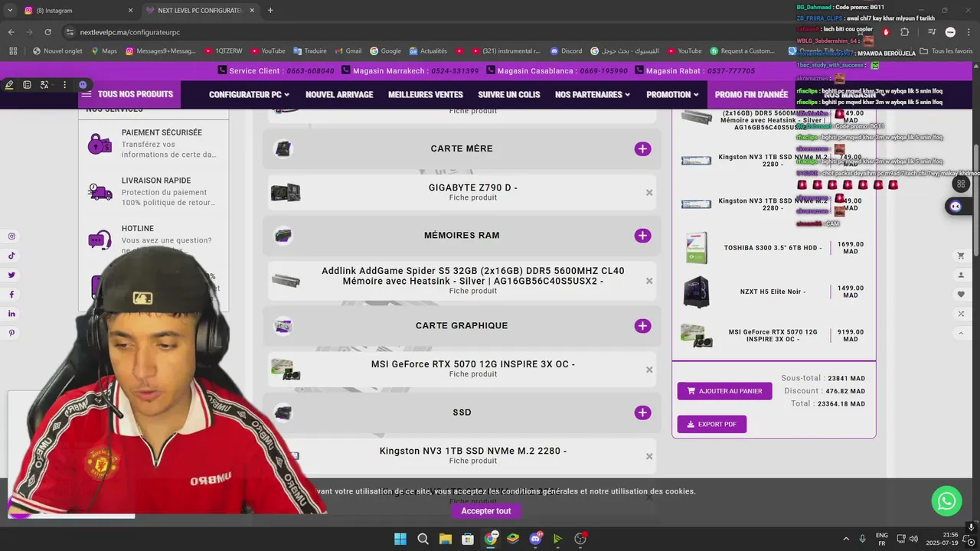980x551 pixels.
Task: Add RAM using the Mémoires RAM plus icon
Action: [642, 236]
